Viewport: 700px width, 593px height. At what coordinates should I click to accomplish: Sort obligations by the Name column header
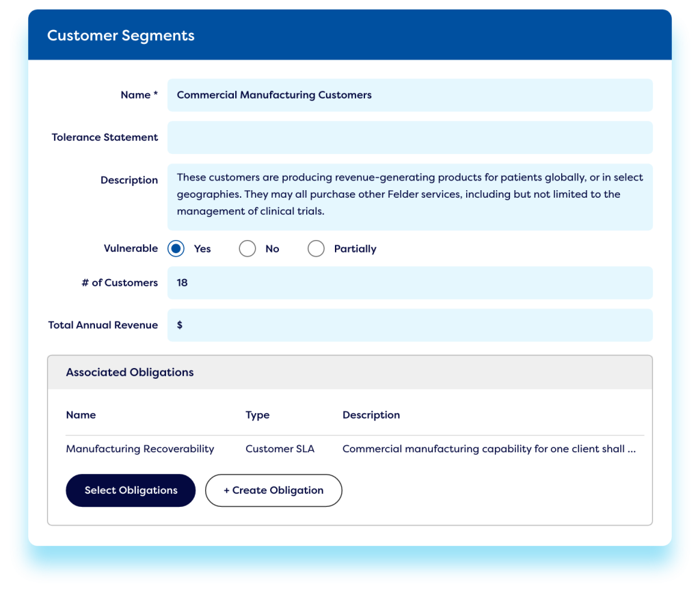[x=81, y=415]
